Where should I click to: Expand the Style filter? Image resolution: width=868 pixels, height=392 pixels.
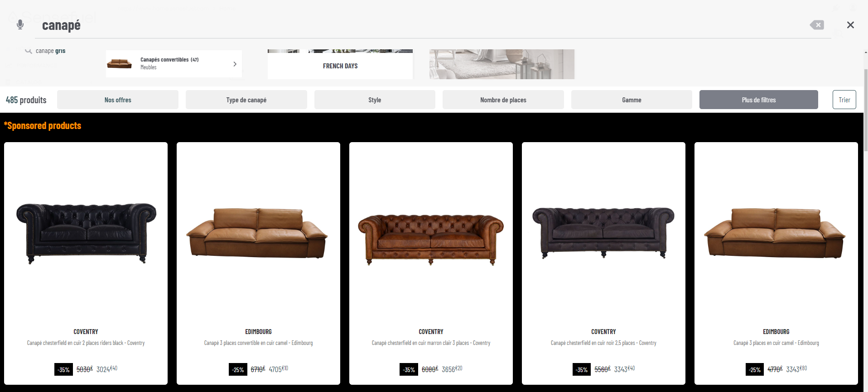[375, 100]
